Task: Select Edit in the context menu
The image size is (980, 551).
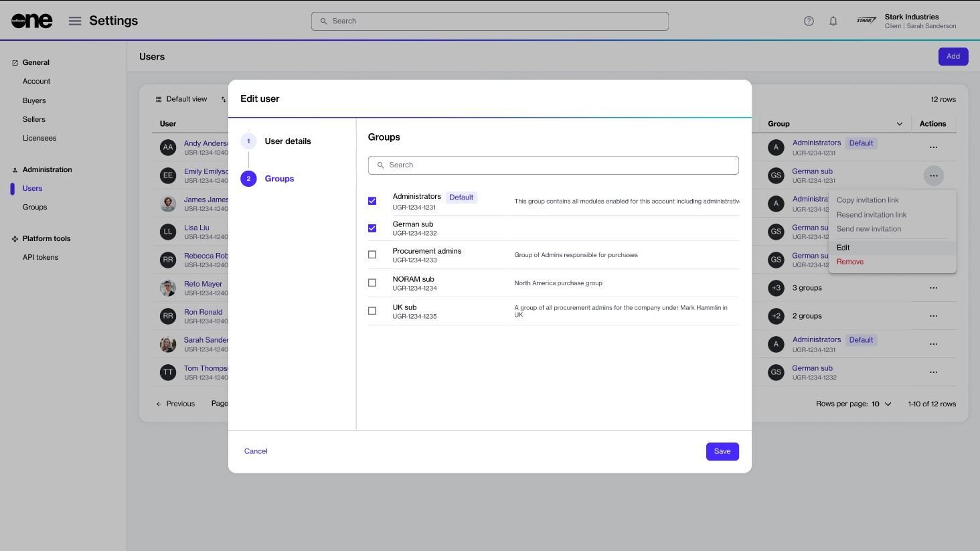Action: pos(843,248)
